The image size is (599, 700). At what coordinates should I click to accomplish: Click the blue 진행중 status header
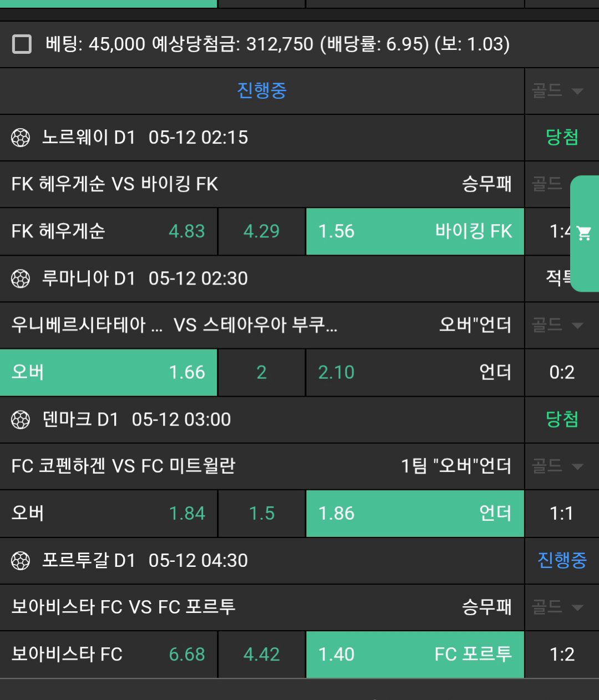261,90
